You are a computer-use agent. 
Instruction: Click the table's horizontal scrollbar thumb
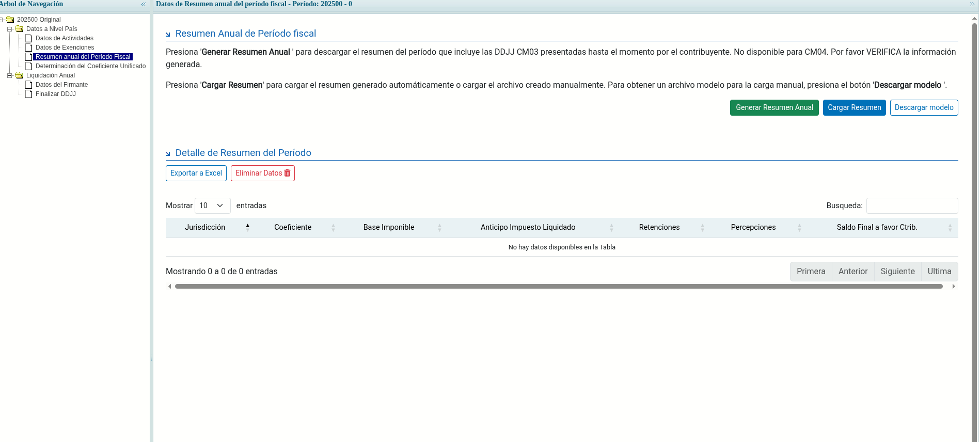tap(559, 286)
